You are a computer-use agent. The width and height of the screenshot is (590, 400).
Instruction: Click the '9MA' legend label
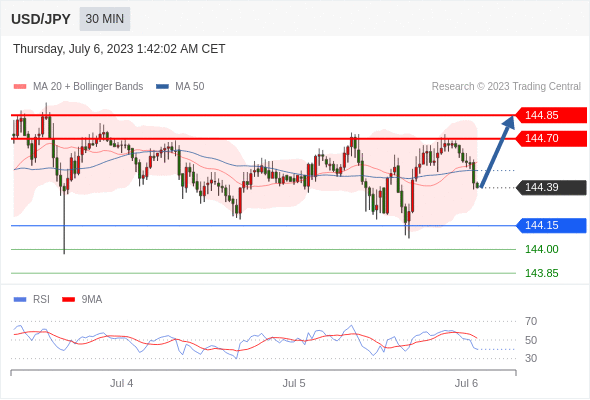(92, 300)
